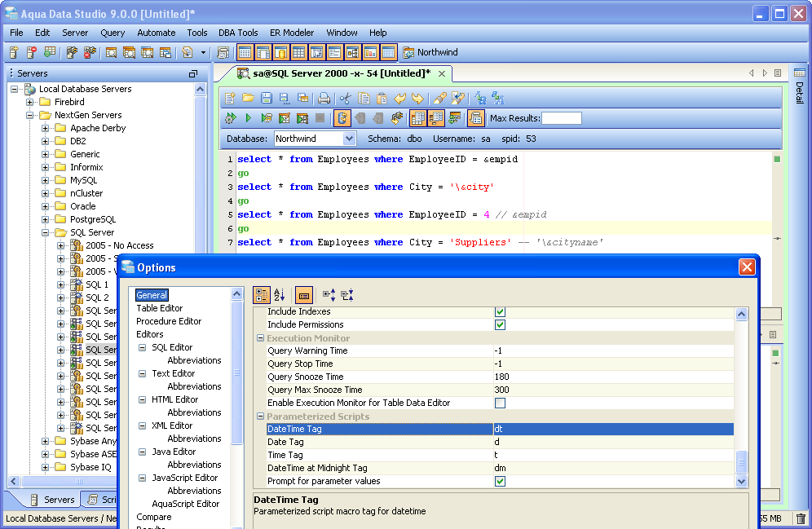Open the Query Analyzer toolbar icon
812x529 pixels.
[x=111, y=52]
